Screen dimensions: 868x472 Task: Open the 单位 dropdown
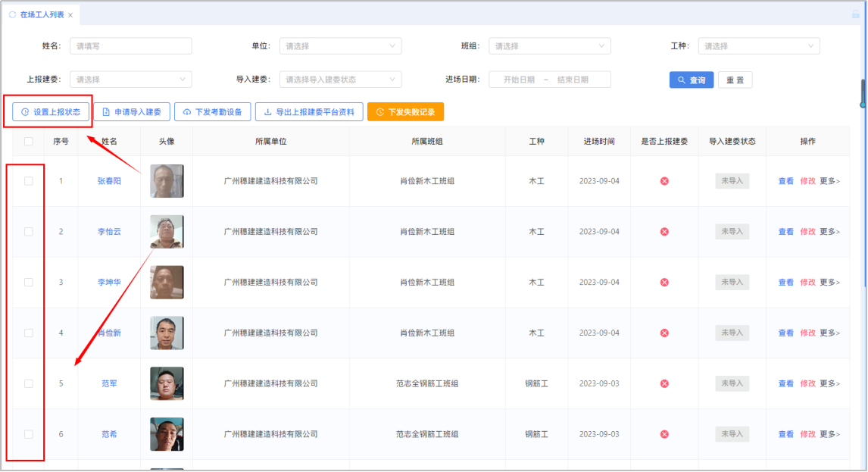tap(340, 46)
